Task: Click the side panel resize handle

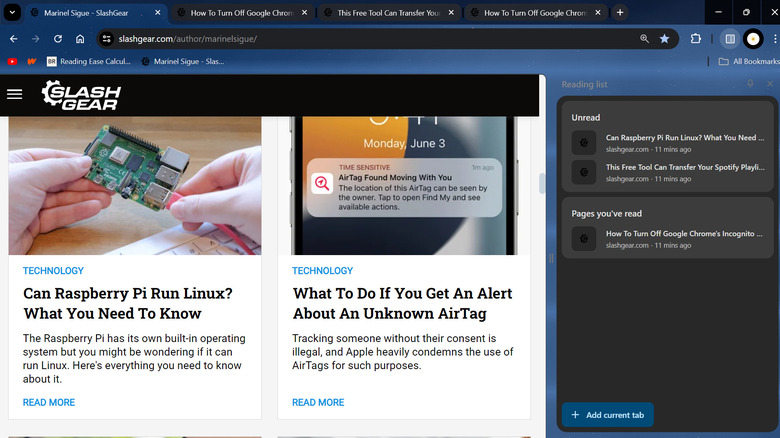Action: coord(551,258)
